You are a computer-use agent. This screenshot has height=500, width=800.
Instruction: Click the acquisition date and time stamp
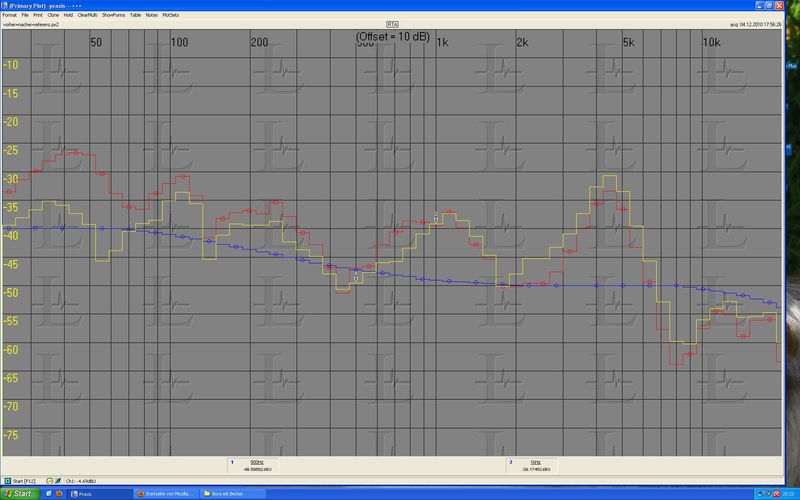[x=755, y=24]
